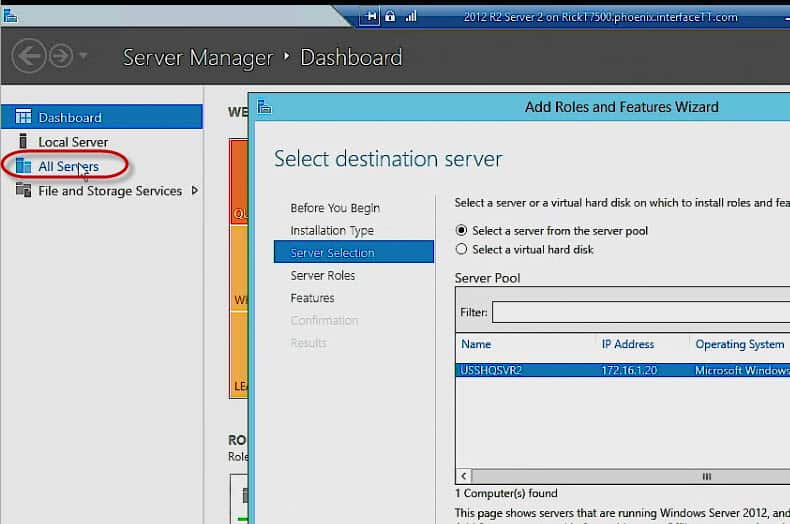Click the Server Manager forward arrow
The image size is (790, 524).
61,56
